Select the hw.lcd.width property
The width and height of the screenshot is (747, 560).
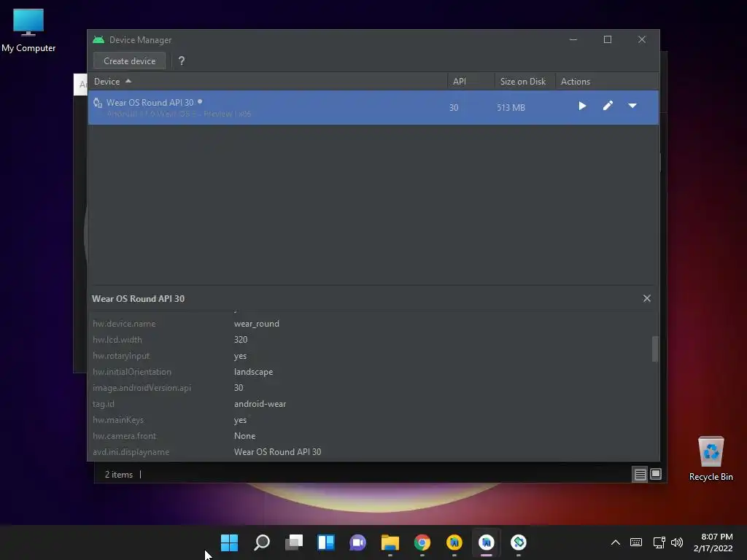tap(117, 340)
